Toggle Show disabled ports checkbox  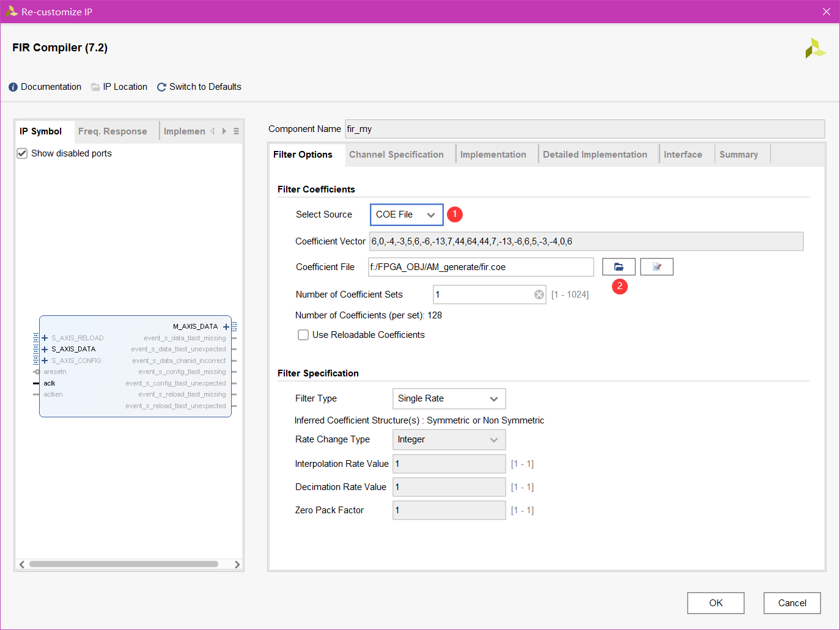(x=22, y=153)
